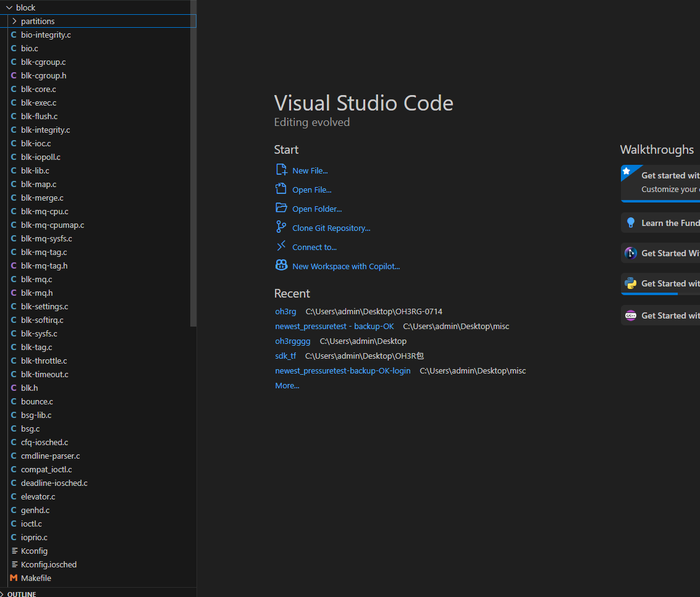The height and width of the screenshot is (597, 700).
Task: Click the header icon beside blk.h
Action: point(14,388)
